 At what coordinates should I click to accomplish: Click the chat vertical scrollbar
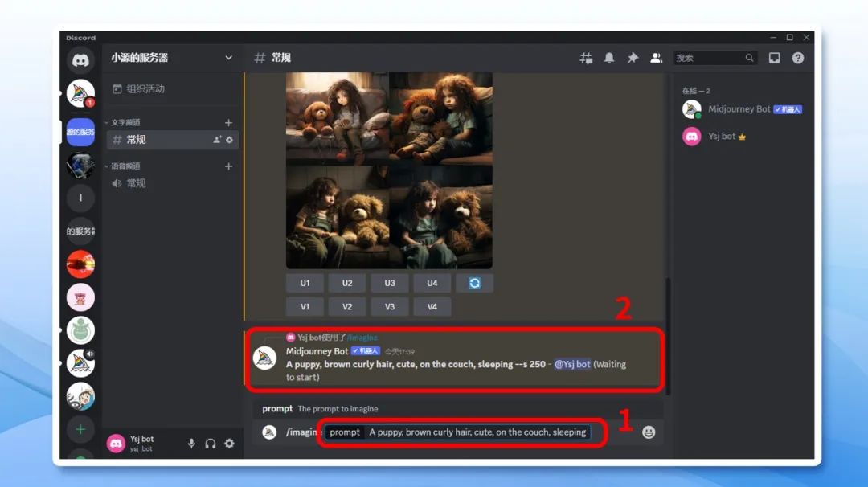coord(668,336)
